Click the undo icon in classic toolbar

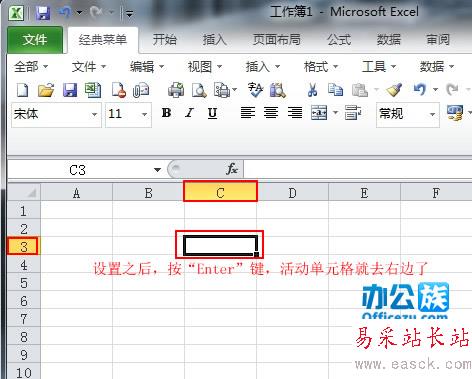[x=420, y=89]
